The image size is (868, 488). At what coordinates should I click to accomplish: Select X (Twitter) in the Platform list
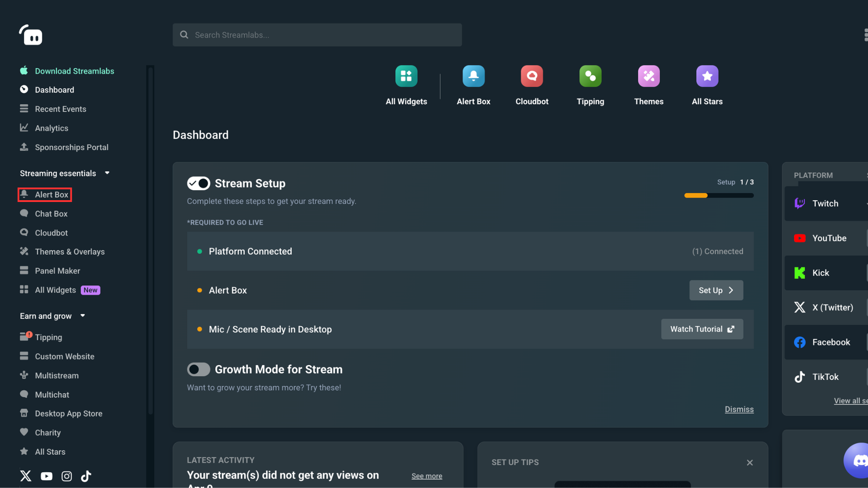826,307
